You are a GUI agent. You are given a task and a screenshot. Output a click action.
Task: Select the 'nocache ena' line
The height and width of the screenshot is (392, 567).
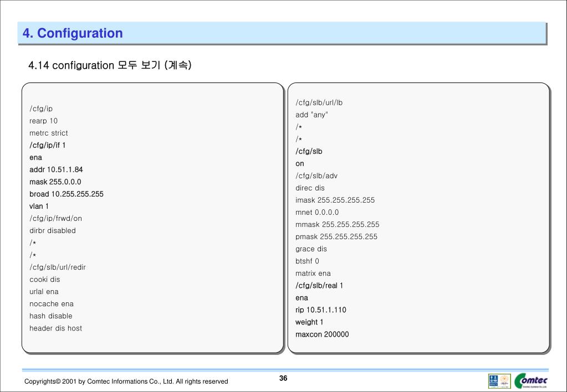(52, 304)
